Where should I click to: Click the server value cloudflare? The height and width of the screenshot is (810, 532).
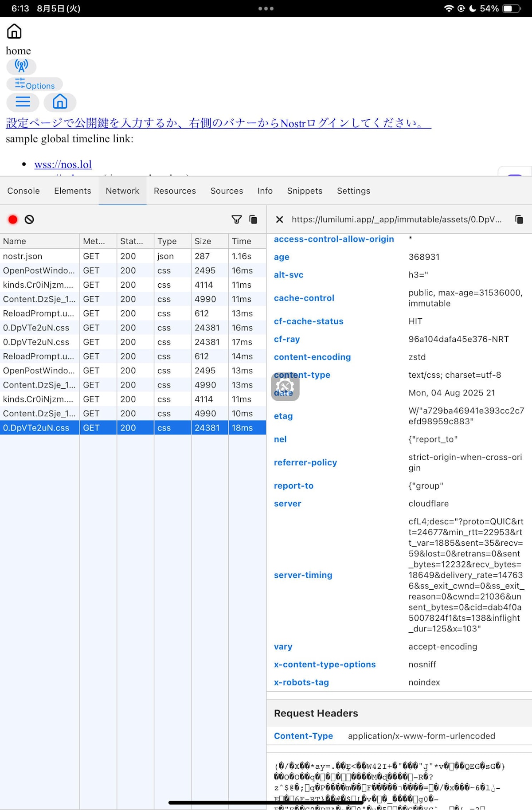point(429,504)
